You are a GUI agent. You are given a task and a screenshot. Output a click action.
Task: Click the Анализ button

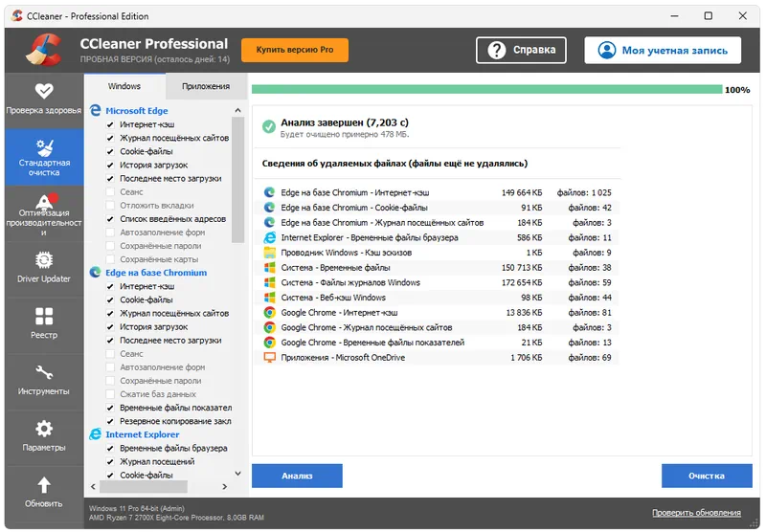pyautogui.click(x=297, y=476)
